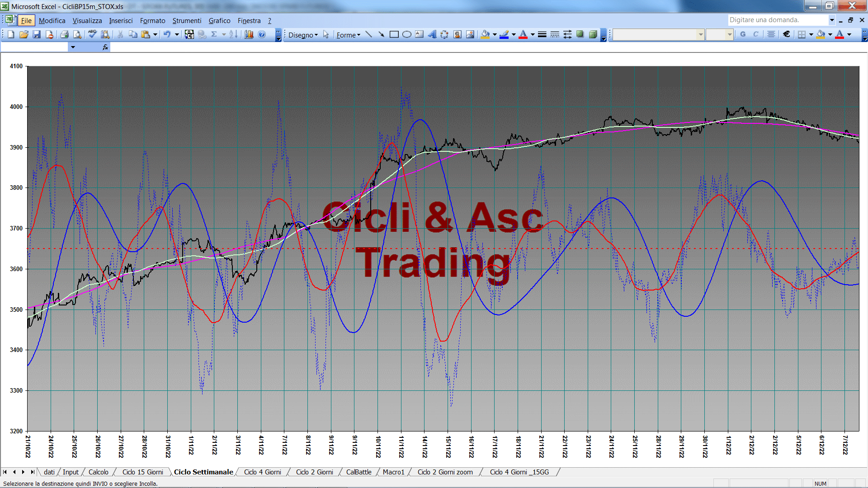Switch to the Ciclo 4 Giorni sheet
Viewport: 868px width, 488px height.
[262, 472]
